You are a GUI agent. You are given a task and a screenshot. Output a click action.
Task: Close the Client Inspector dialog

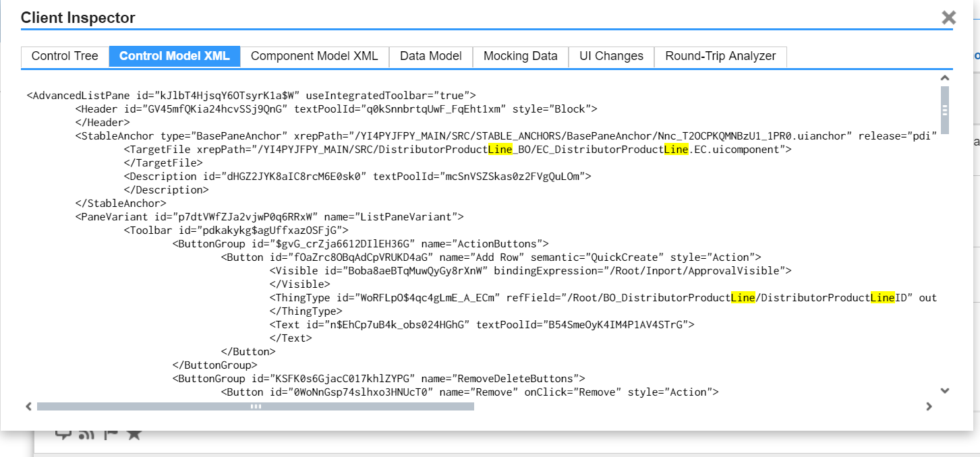point(948,18)
